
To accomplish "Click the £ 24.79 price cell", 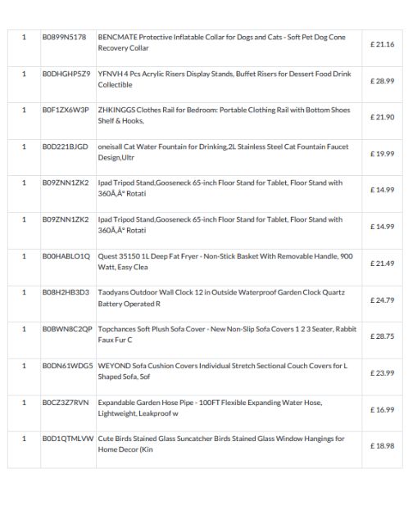I will 382,300.
